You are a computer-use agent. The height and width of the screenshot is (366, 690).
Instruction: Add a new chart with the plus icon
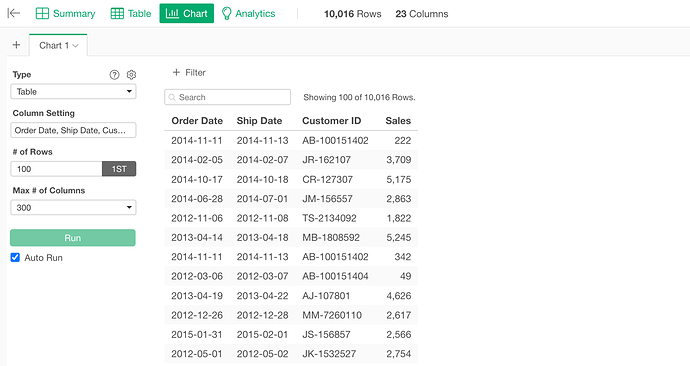point(16,45)
